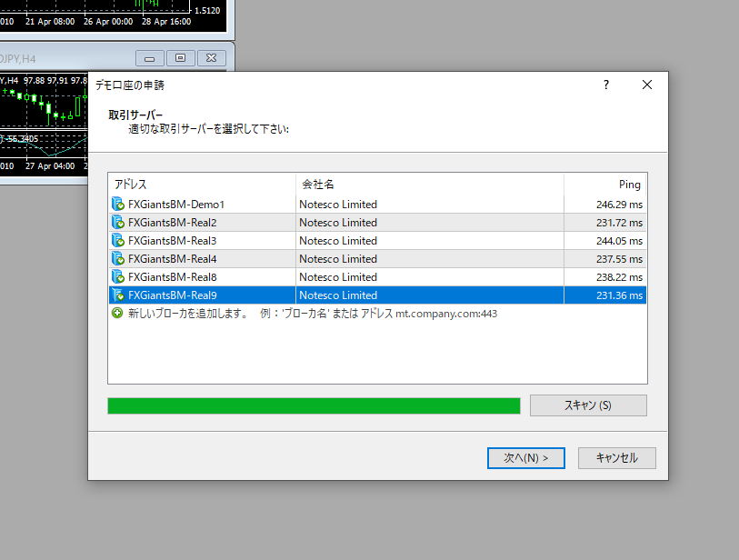739x560 pixels.
Task: Click the green plus add-broker icon
Action: (x=117, y=313)
